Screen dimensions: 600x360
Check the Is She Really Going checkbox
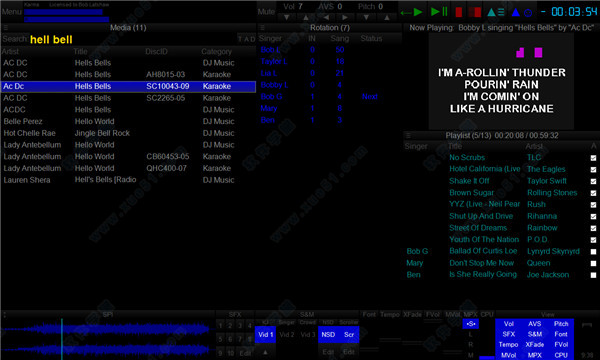pos(593,275)
